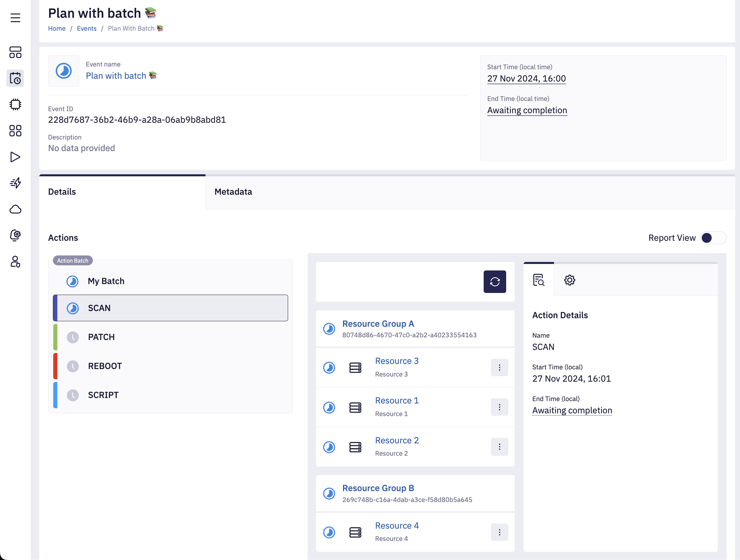Image resolution: width=740 pixels, height=560 pixels.
Task: Switch to the Metadata tab
Action: pos(233,192)
